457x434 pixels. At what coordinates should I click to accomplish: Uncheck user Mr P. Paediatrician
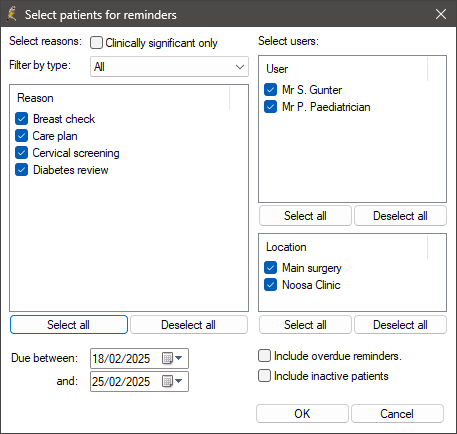270,107
